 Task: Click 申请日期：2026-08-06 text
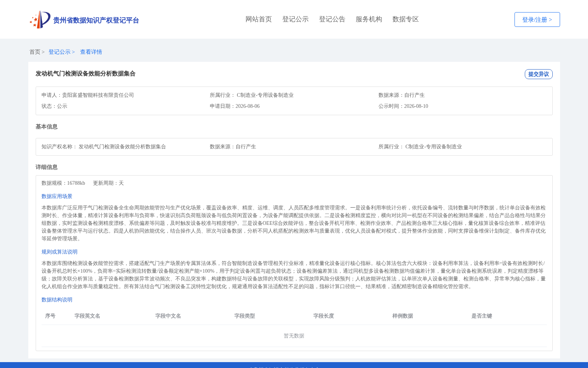(x=234, y=106)
